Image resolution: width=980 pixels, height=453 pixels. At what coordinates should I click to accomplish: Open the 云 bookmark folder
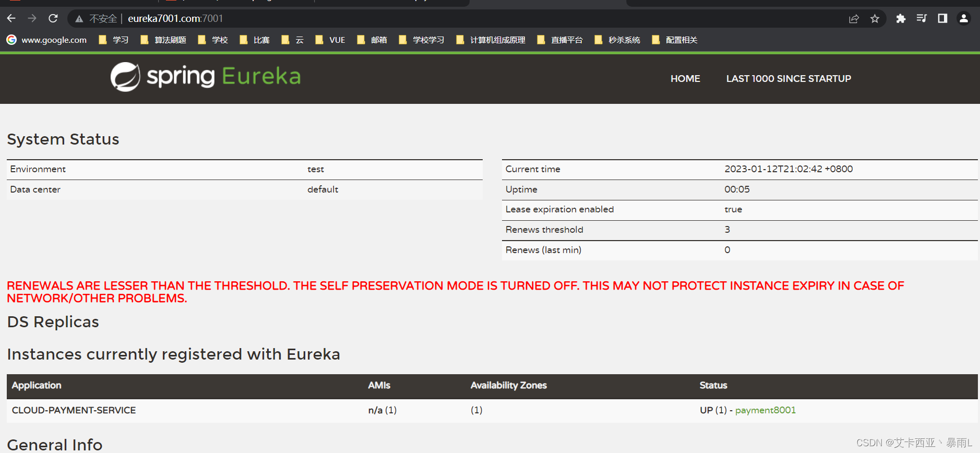(x=292, y=40)
